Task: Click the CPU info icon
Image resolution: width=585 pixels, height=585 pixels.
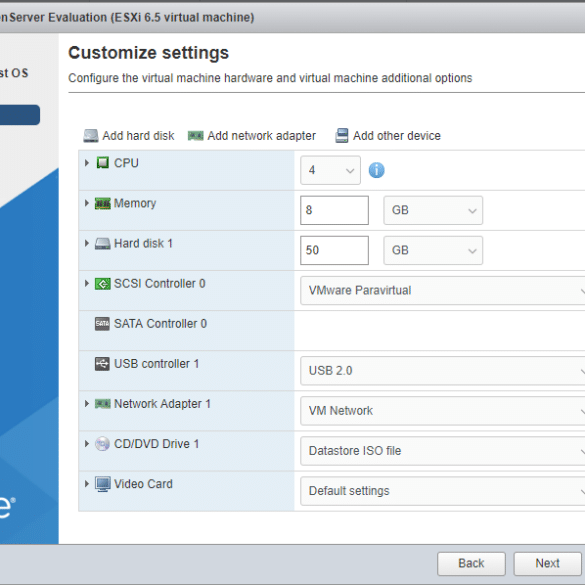Action: point(376,171)
